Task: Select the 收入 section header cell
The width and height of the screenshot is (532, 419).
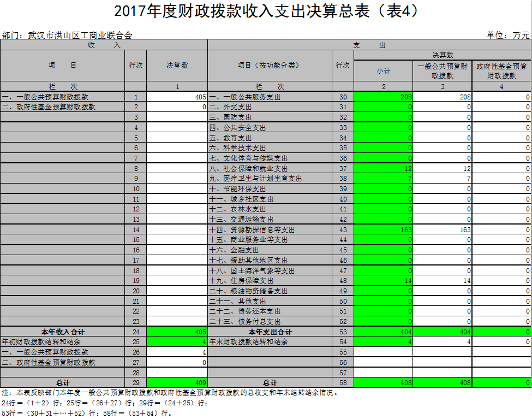Action: (x=104, y=45)
